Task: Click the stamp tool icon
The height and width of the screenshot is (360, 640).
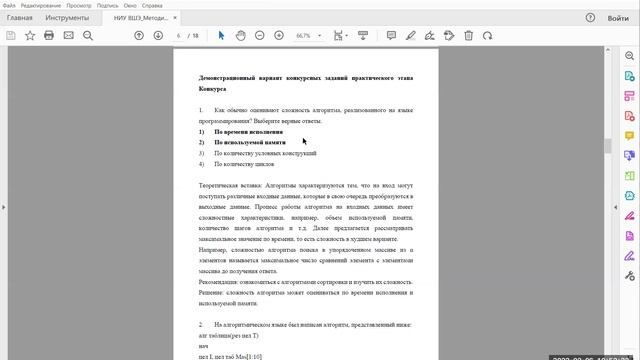Action: [449, 36]
